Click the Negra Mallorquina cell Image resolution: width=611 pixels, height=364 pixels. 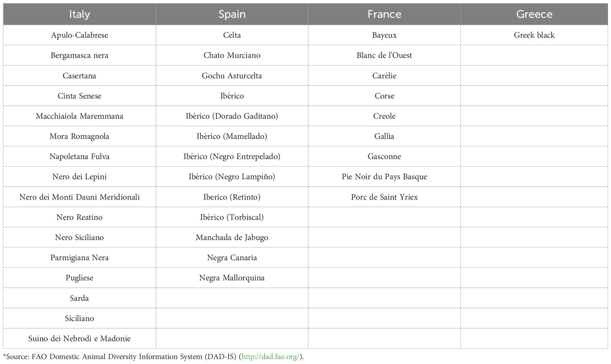pos(232,278)
